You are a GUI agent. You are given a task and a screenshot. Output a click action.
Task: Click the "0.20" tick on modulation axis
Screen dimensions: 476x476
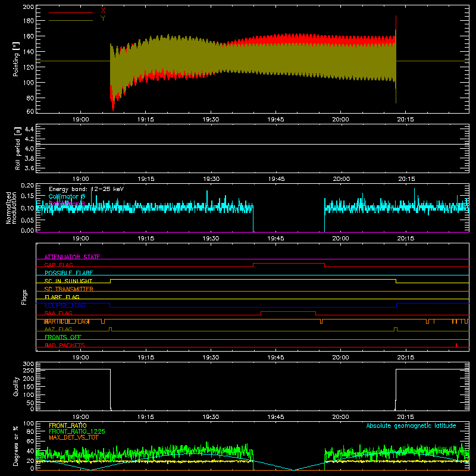(x=27, y=186)
